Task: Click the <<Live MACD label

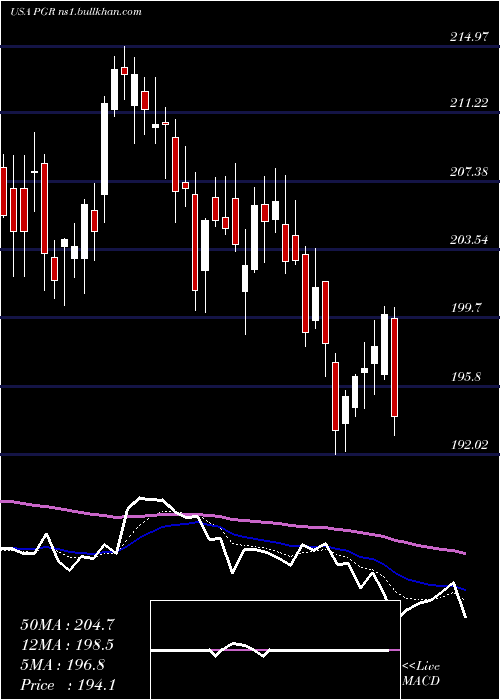Action: pos(421,674)
